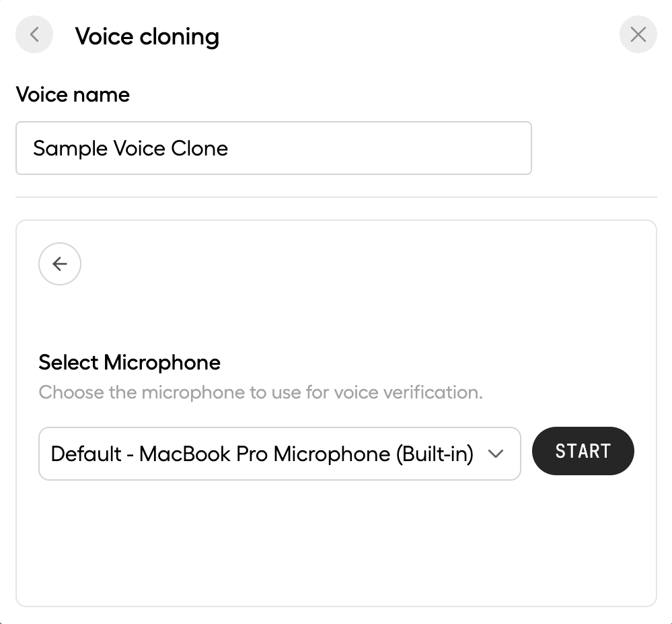Viewport: 672px width, 624px height.
Task: Click the circular back button above Select Microphone
Action: click(x=59, y=264)
